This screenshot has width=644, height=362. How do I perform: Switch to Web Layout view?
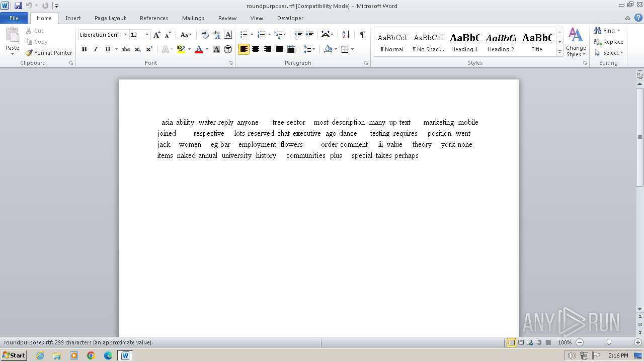click(x=530, y=342)
